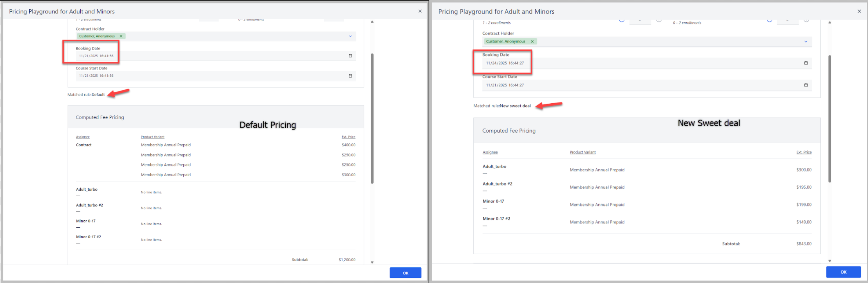Click scroll-up arrow in New sweet deal dialog
This screenshot has height=283, width=868.
click(x=830, y=23)
